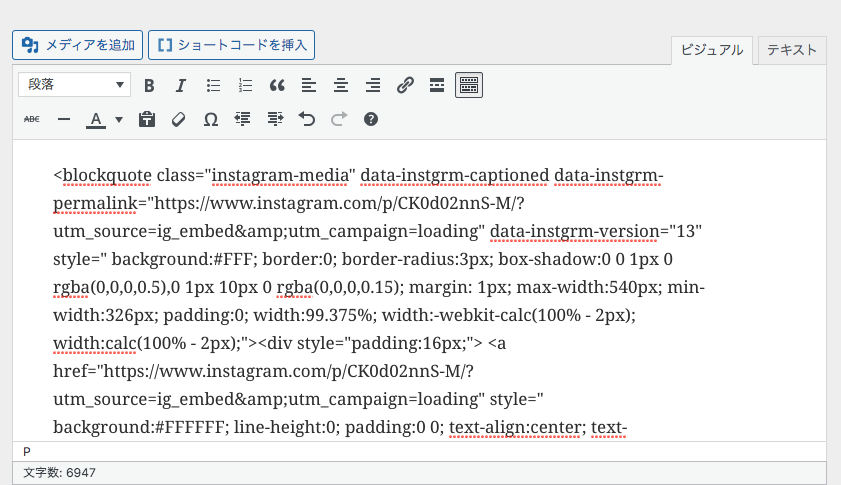Click the メディアを追加 button
Image resolution: width=841 pixels, height=485 pixels.
tap(77, 45)
